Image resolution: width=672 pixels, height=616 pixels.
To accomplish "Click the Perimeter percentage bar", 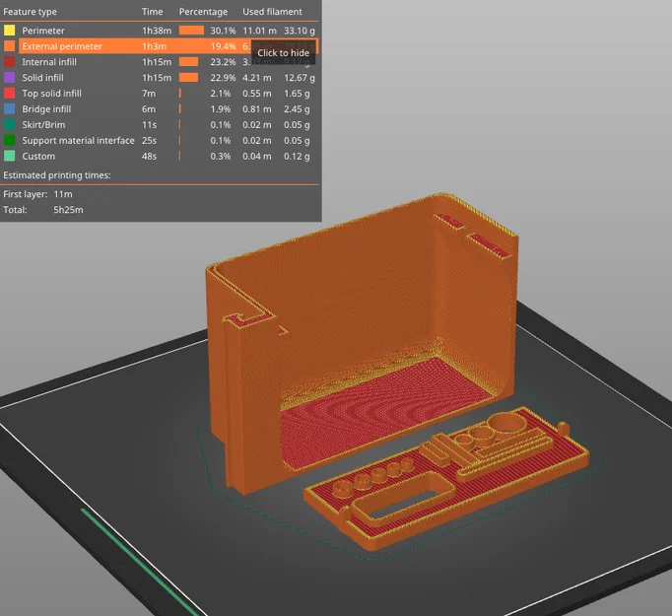I will [191, 31].
